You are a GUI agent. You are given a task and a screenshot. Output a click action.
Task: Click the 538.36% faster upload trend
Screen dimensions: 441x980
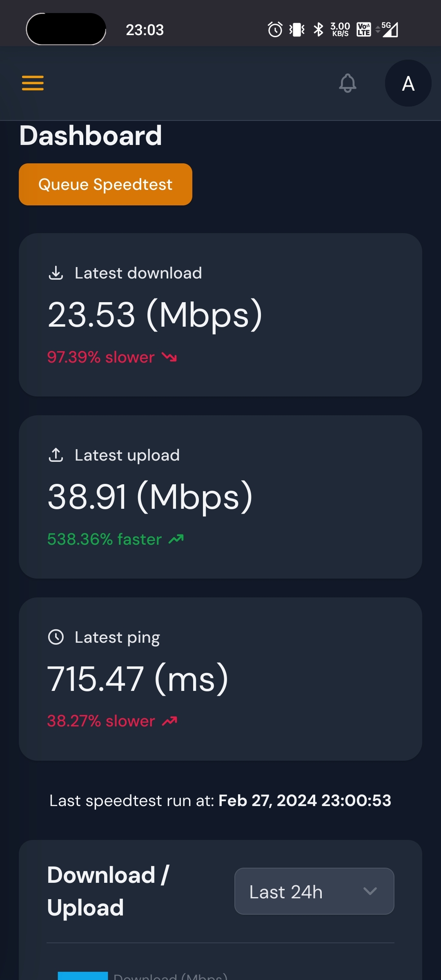point(115,539)
